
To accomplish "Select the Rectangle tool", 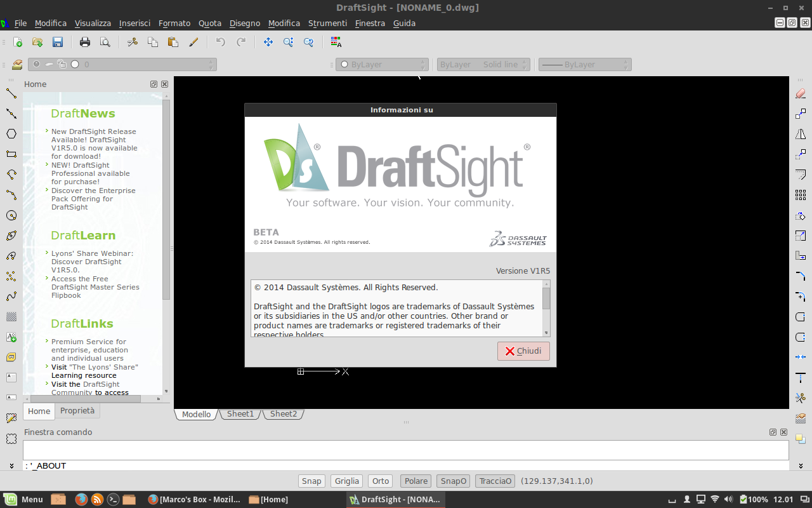I will [x=11, y=154].
